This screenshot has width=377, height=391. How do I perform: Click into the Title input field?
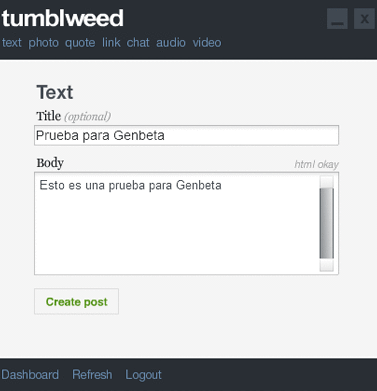(x=186, y=135)
